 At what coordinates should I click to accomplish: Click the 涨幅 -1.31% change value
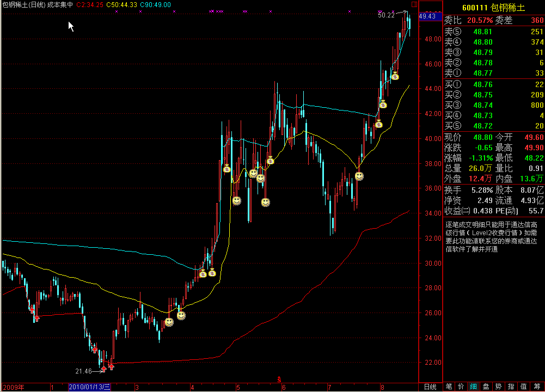point(481,158)
